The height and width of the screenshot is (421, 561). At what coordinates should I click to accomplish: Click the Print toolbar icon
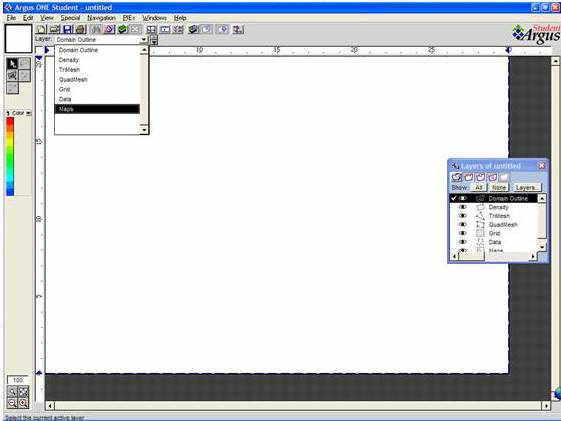coord(81,29)
